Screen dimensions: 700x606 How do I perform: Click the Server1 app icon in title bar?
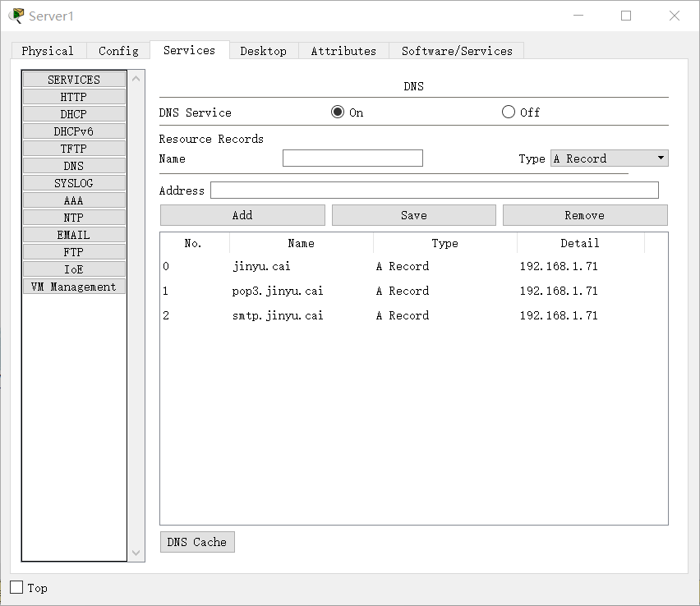(16, 16)
